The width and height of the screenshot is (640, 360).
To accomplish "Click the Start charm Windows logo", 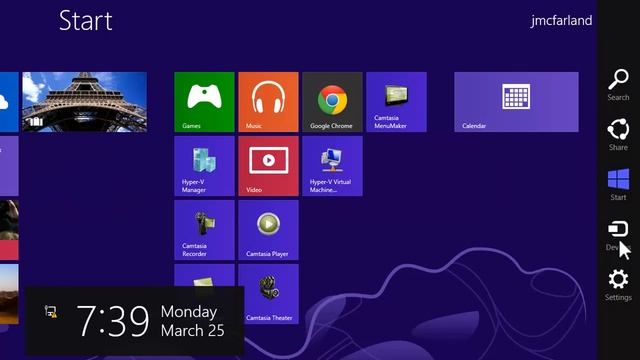I will point(618,180).
